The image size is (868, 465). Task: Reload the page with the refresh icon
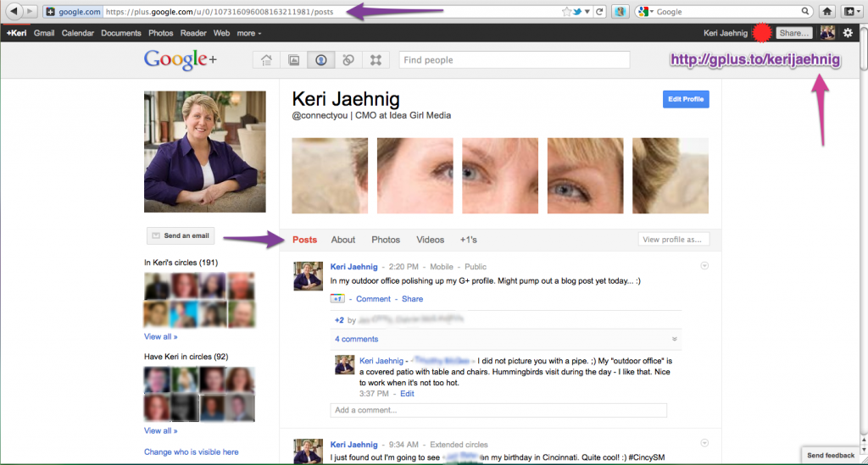(599, 12)
